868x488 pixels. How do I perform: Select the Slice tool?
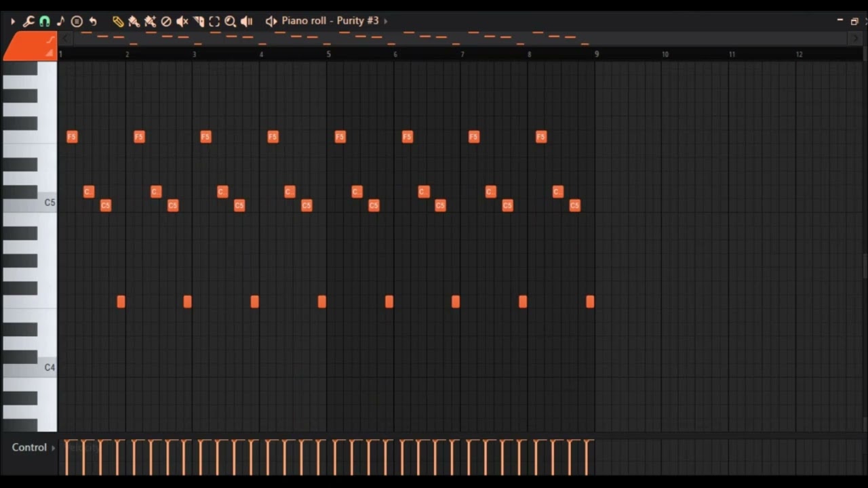coord(199,22)
